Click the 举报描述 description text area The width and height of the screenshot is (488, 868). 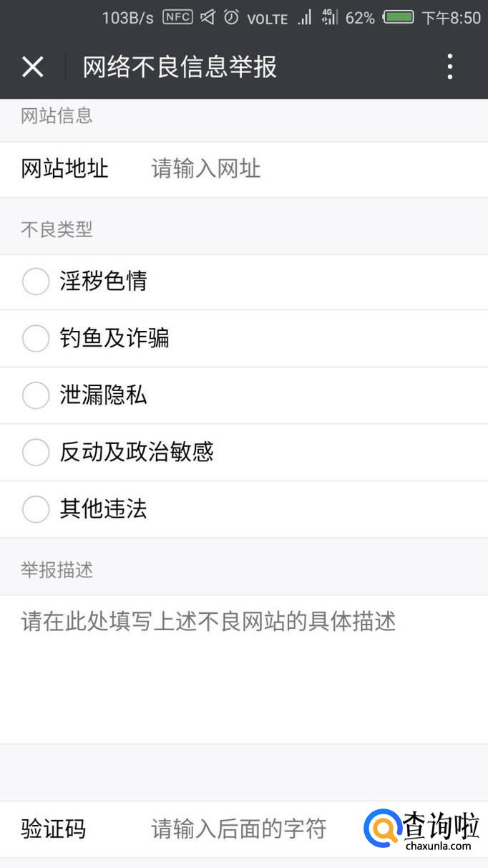[243, 666]
